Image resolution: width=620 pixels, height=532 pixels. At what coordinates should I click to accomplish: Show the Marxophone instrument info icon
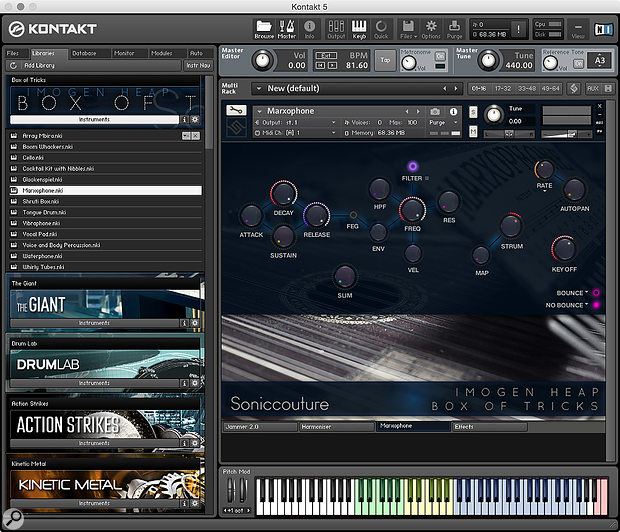(x=454, y=112)
